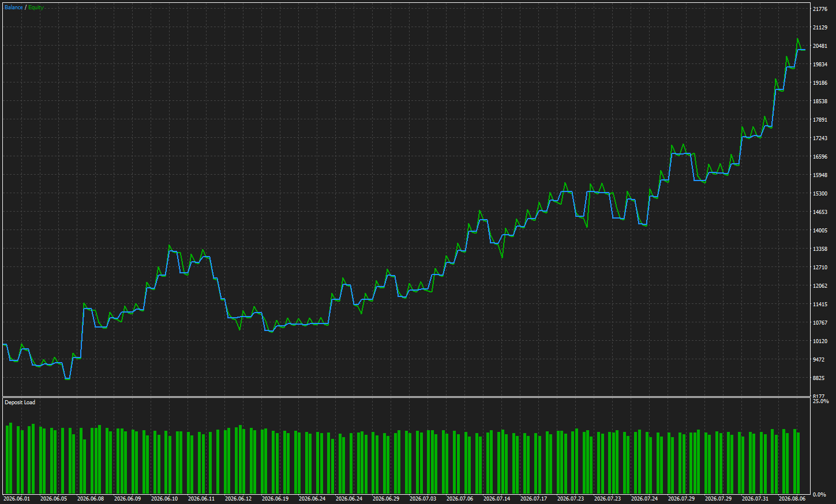This screenshot has height=504, width=836.
Task: Pick the 19834 scale label
Action: pos(820,65)
